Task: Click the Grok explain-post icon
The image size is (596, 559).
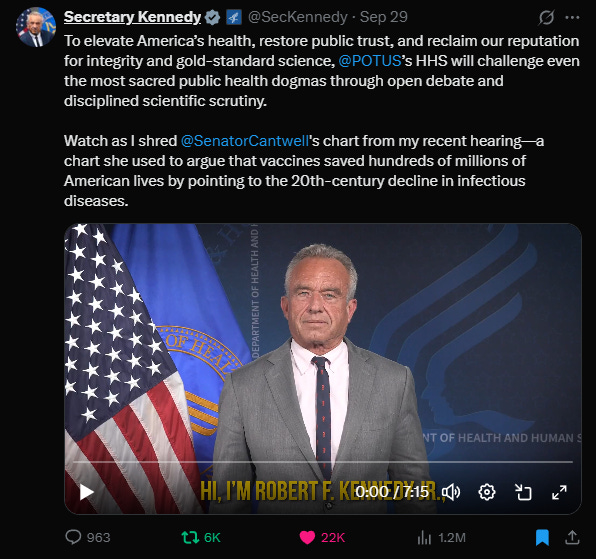Action: pyautogui.click(x=546, y=17)
